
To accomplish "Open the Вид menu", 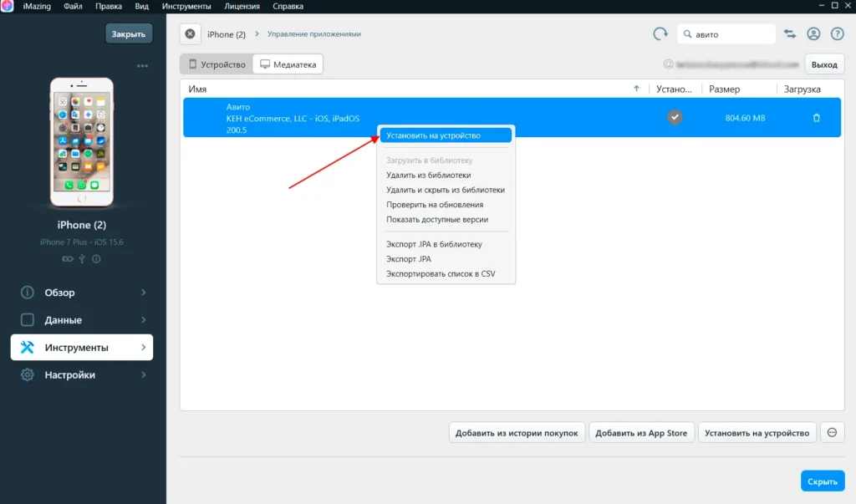I will point(141,6).
